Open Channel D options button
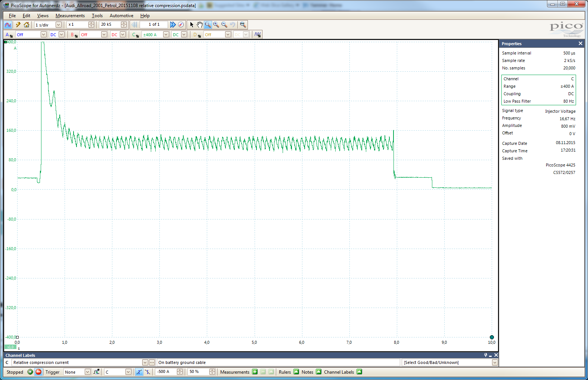This screenshot has height=380, width=588. coord(197,35)
